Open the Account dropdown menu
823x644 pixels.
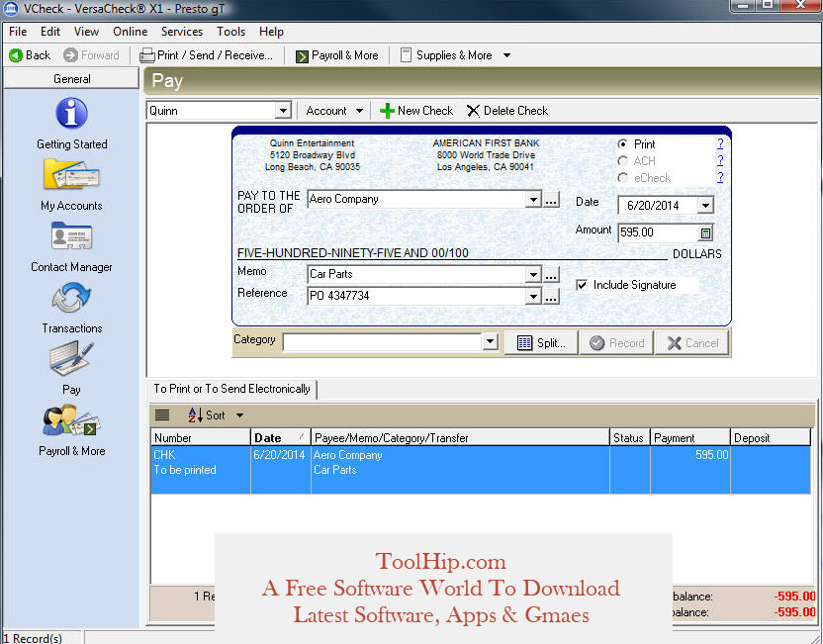click(x=334, y=111)
